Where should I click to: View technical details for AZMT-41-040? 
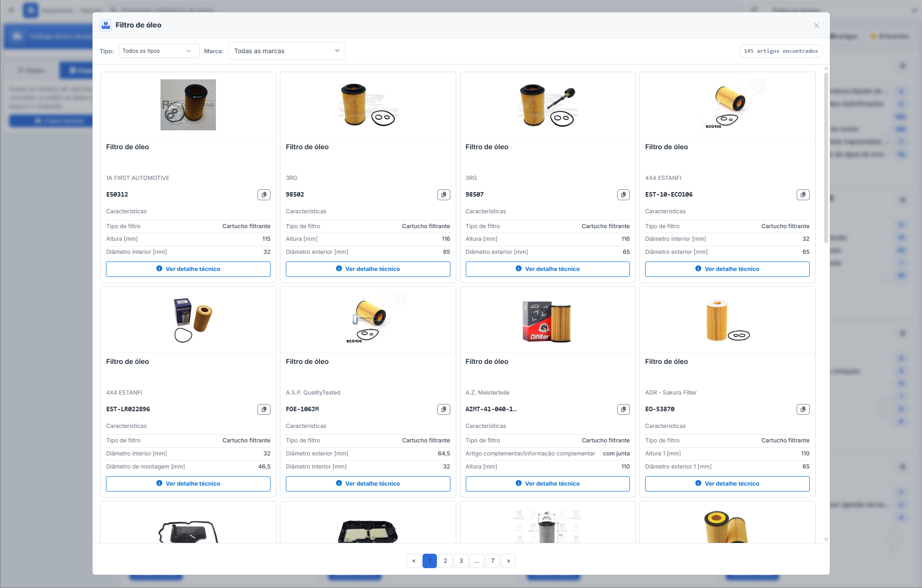547,484
